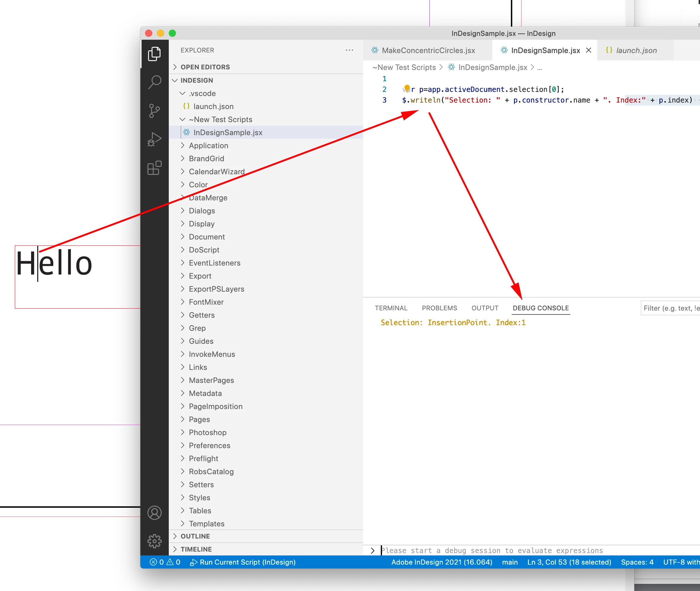700x591 pixels.
Task: Open launch.json in the file tree
Action: click(x=213, y=106)
